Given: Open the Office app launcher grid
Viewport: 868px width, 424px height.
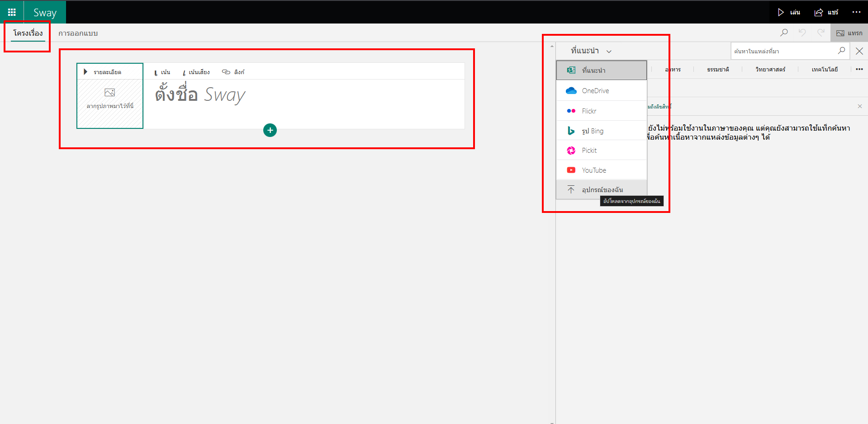Looking at the screenshot, I should (x=12, y=12).
